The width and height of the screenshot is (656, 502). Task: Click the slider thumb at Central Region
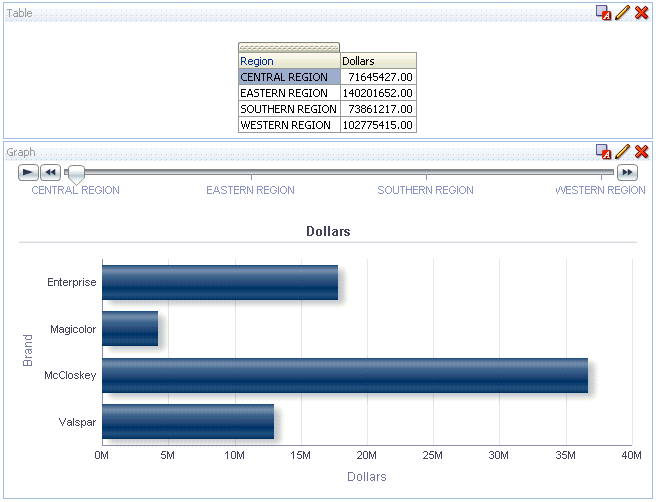(76, 175)
